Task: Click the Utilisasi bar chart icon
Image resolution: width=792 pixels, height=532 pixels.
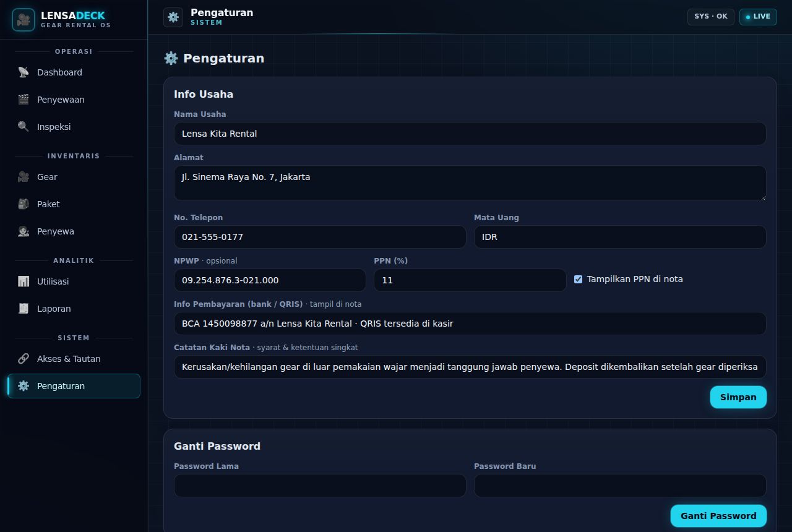Action: pos(24,281)
